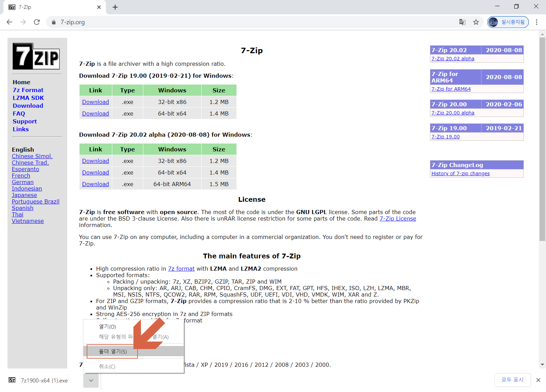Open the 7z format features link
Screen dimensions: 546x392
[181, 269]
